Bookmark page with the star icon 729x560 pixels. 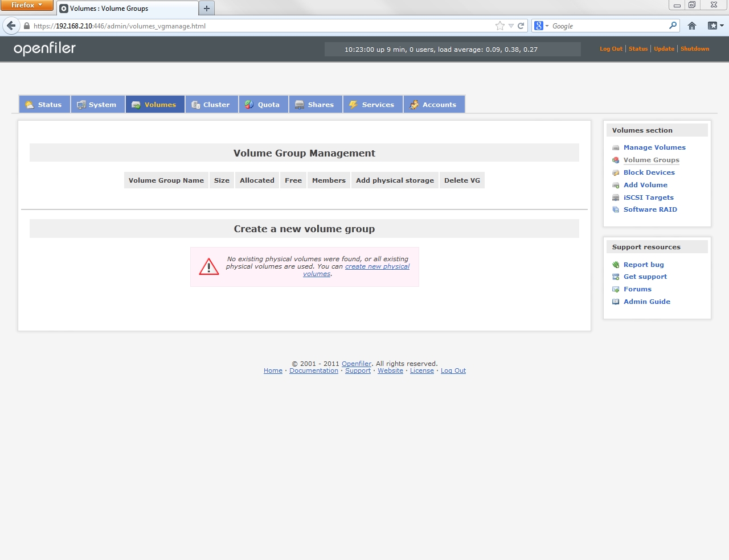499,26
